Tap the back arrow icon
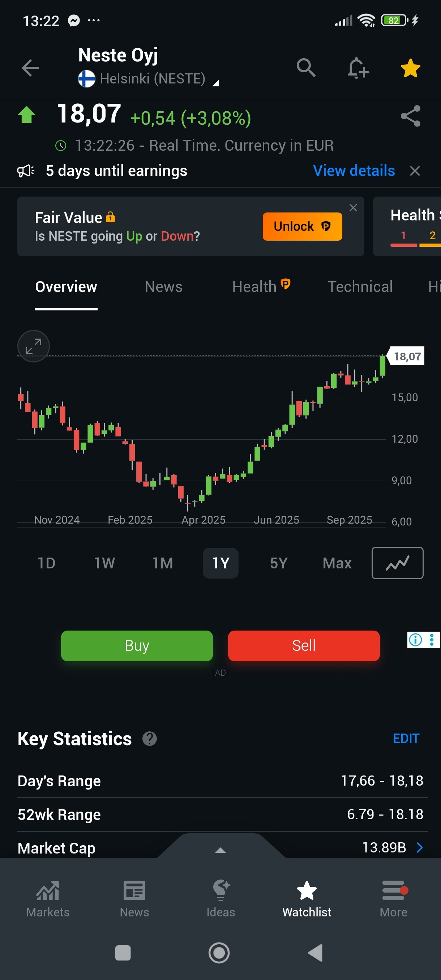Image resolution: width=441 pixels, height=980 pixels. [30, 69]
